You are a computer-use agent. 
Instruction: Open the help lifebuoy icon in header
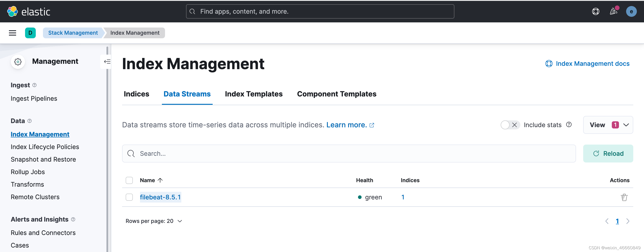pos(595,11)
